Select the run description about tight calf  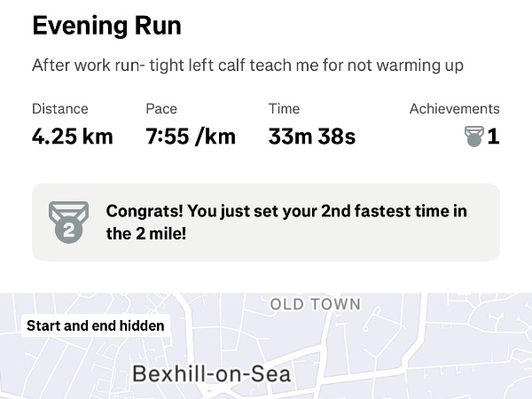coord(247,66)
